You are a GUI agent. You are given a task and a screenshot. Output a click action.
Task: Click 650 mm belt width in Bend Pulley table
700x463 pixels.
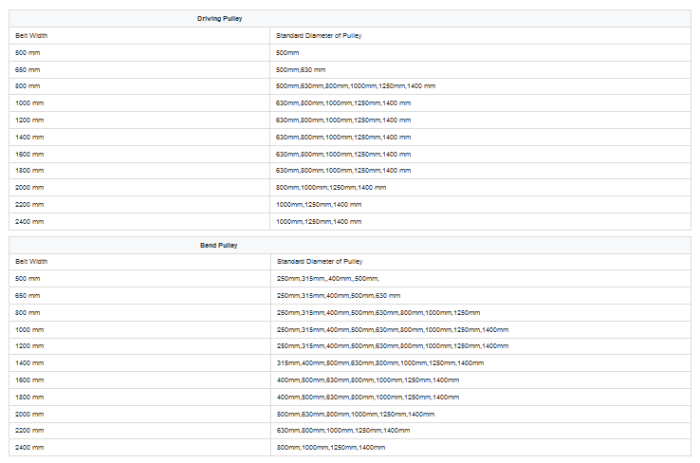pos(28,295)
